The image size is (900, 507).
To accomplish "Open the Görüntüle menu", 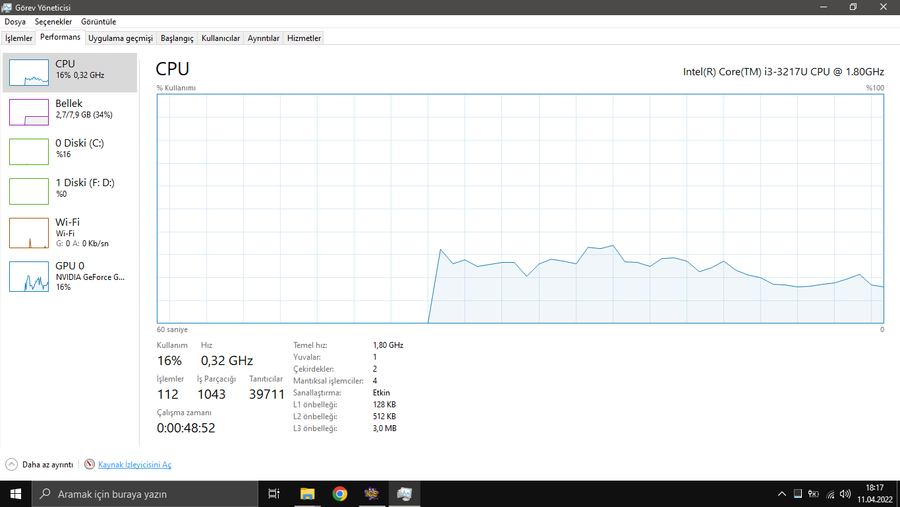I will click(99, 22).
